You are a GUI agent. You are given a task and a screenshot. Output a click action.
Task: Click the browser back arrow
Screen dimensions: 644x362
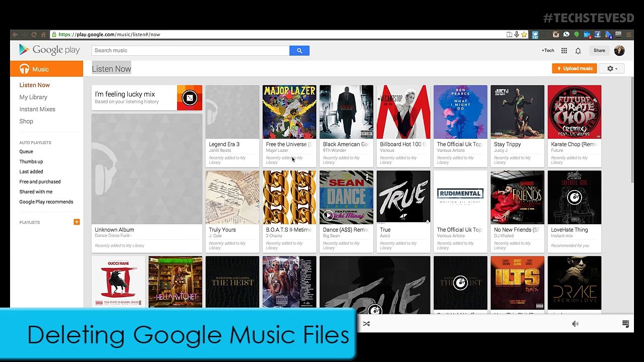pyautogui.click(x=15, y=35)
